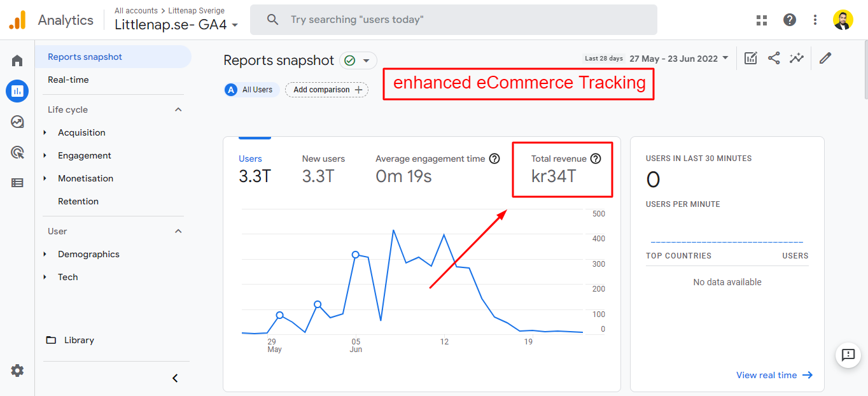868x396 pixels.
Task: Select the Average engagement time metric tab
Action: 437,168
